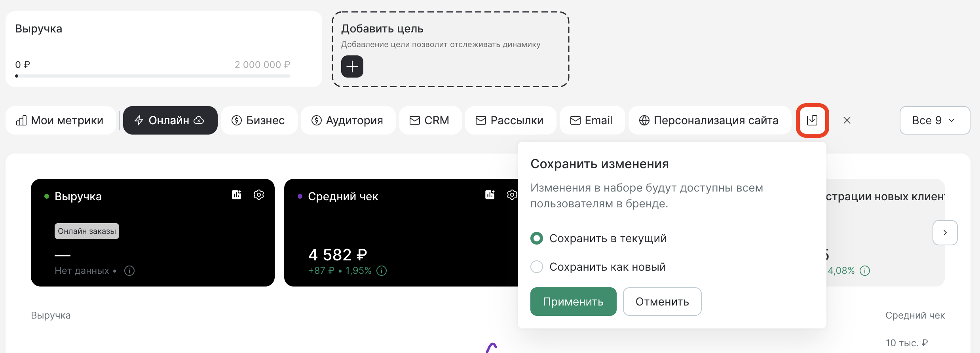Click the plus icon to add a goal
The width and height of the screenshot is (980, 353).
(x=352, y=66)
